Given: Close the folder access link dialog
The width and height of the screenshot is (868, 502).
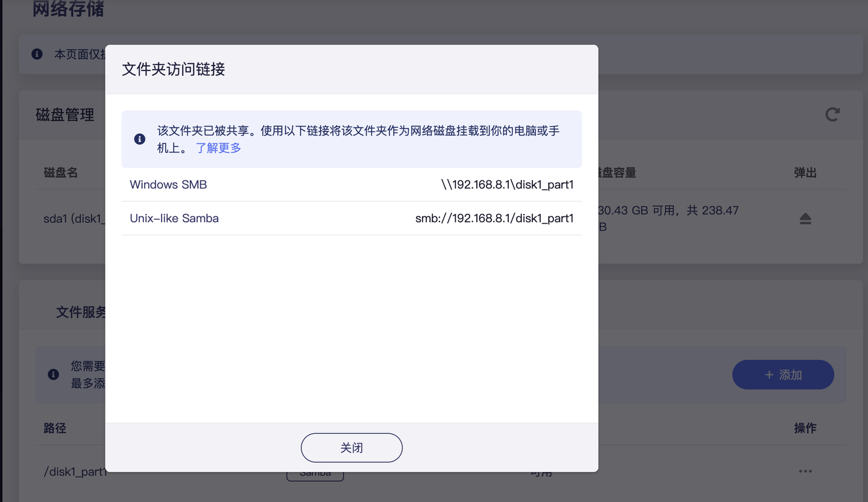Looking at the screenshot, I should 351,448.
